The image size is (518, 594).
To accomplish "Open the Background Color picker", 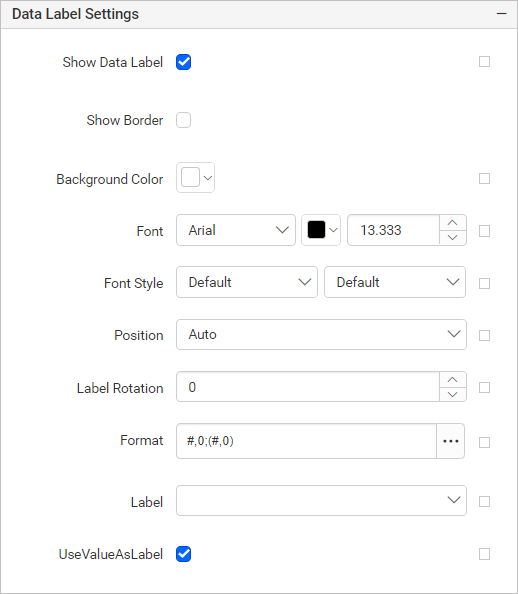I will click(196, 178).
